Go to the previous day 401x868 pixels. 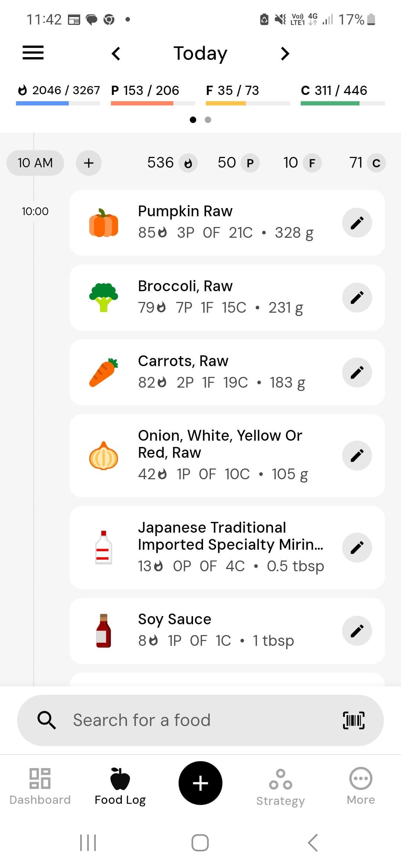(x=116, y=53)
